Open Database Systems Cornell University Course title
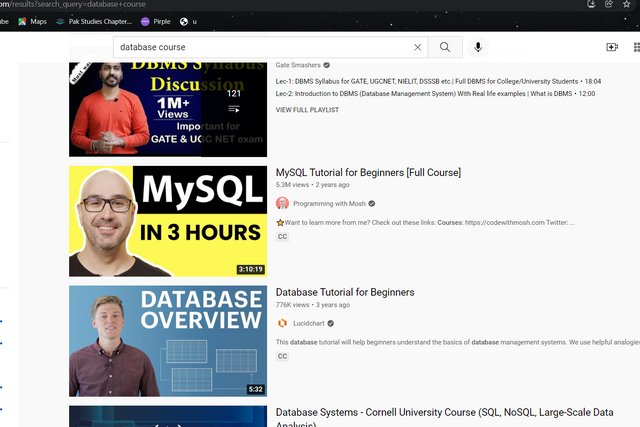Screen dimensions: 640x427 point(444,418)
